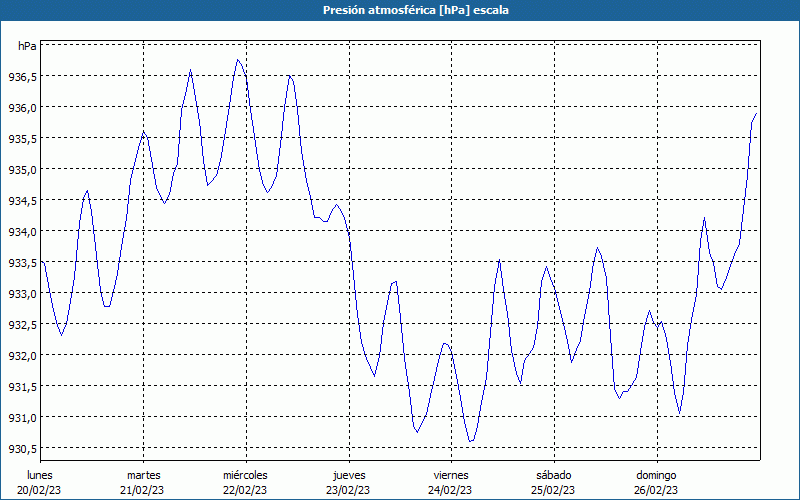The image size is (800, 500).
Task: Select the 935,5 axis value
Action: (x=22, y=139)
